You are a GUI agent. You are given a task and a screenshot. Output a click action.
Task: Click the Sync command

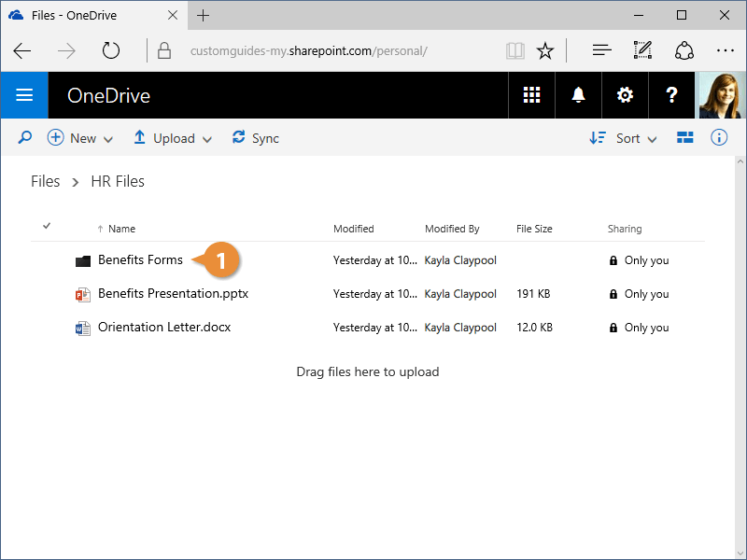[x=256, y=138]
